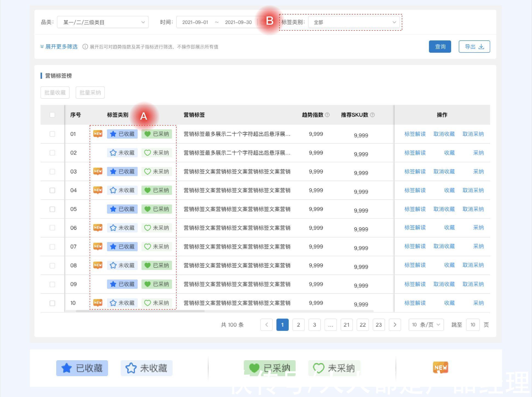Check the checkbox for row 05
Image resolution: width=532 pixels, height=397 pixels.
click(52, 209)
